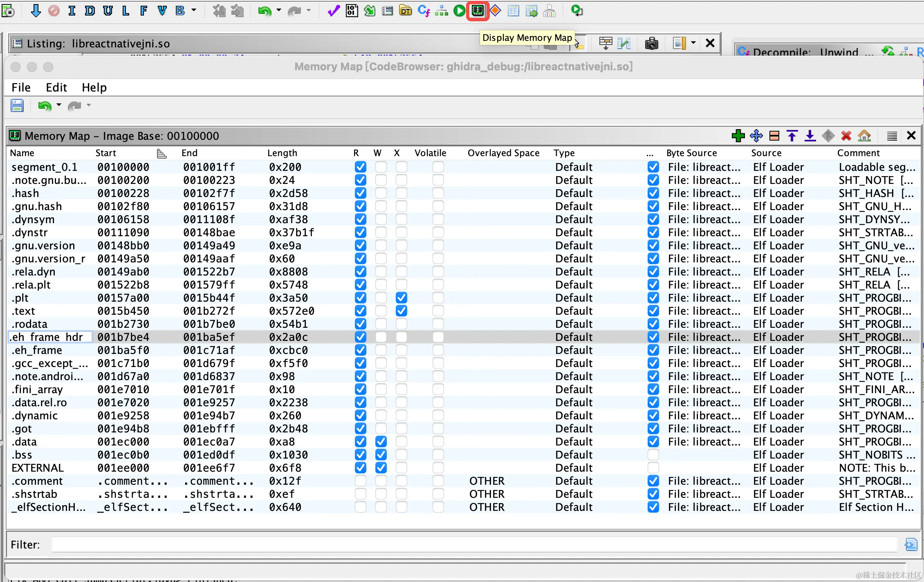Toggle the R checkbox for .comment row
924x582 pixels.
[x=361, y=481]
